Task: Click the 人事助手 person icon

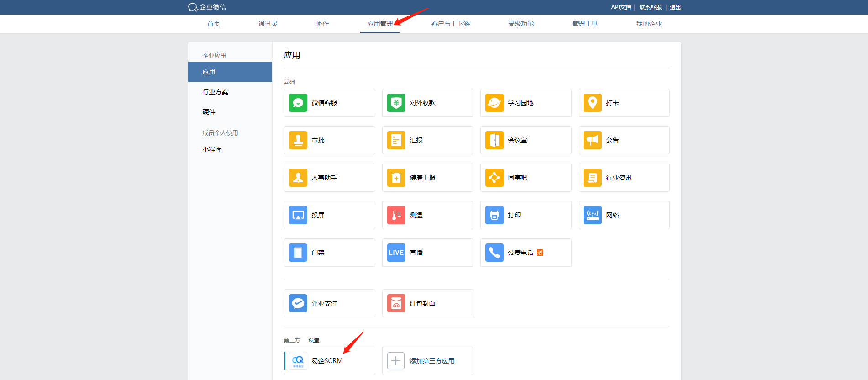Action: pyautogui.click(x=298, y=178)
